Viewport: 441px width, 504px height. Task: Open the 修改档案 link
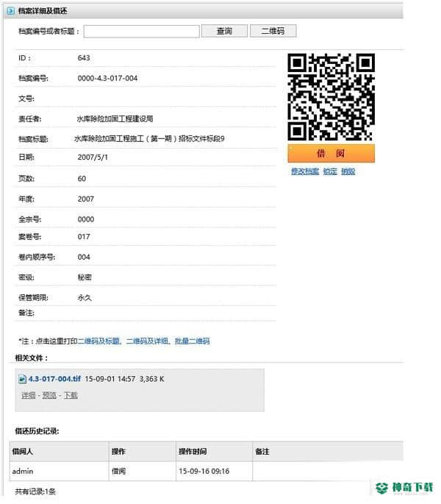coord(305,171)
